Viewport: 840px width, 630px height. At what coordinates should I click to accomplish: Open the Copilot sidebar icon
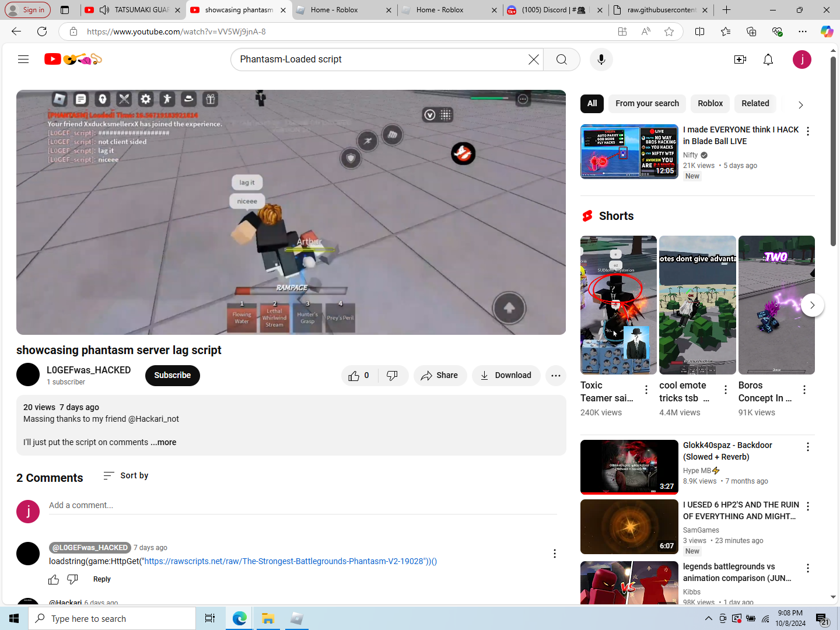827,32
